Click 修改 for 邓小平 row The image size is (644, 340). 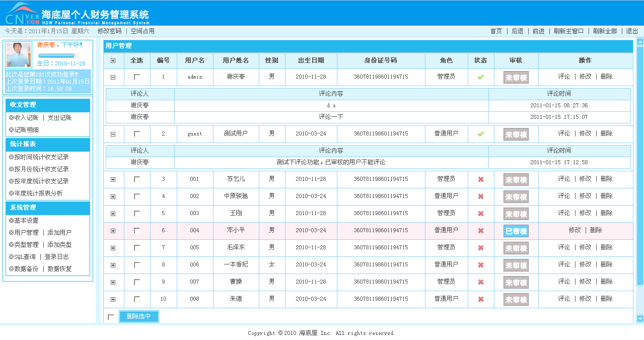pyautogui.click(x=575, y=230)
